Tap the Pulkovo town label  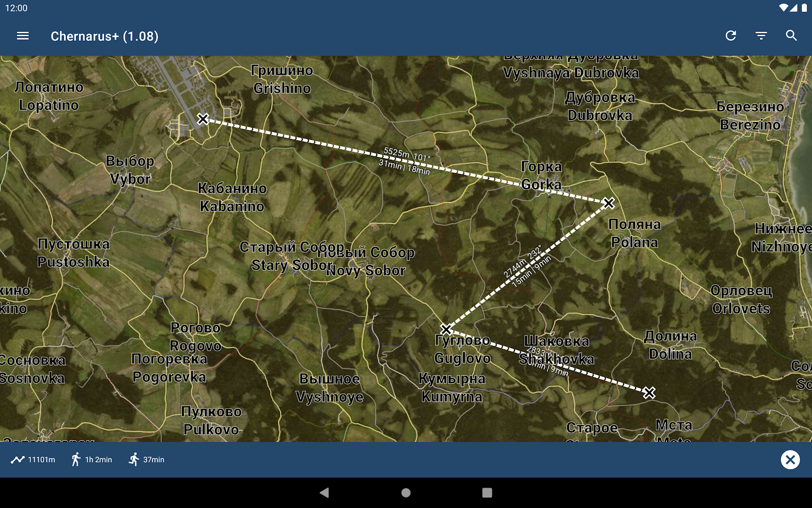211,421
